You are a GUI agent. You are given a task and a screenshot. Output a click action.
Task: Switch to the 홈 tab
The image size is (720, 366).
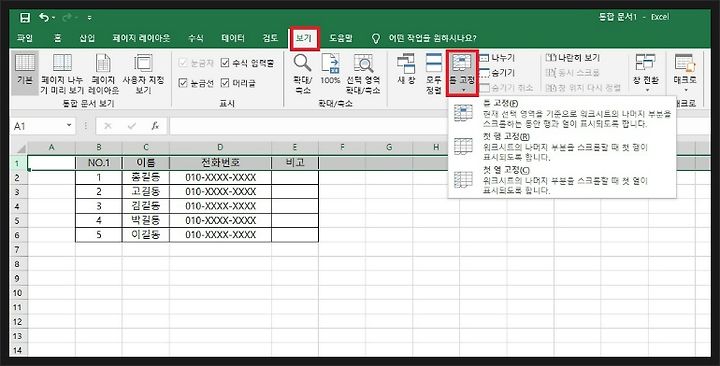57,38
